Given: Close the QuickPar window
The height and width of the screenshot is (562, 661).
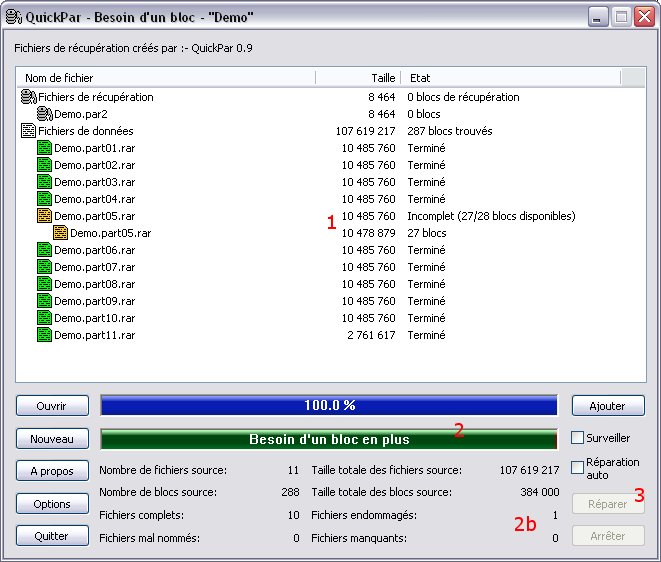Looking at the screenshot, I should coord(645,17).
